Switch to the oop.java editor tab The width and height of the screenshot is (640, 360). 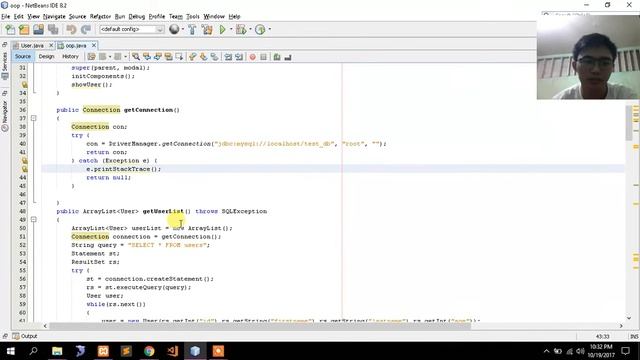click(76, 45)
